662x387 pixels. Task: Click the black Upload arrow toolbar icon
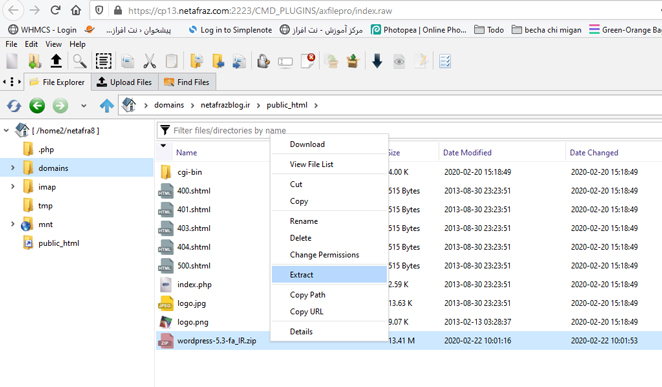(56, 61)
